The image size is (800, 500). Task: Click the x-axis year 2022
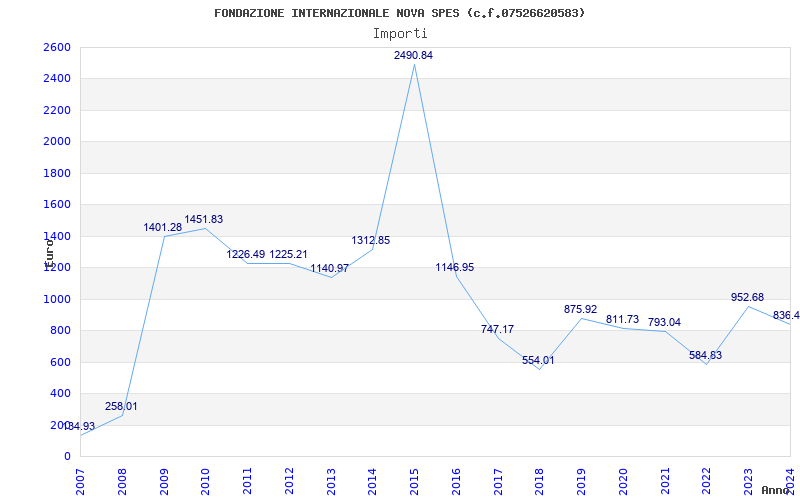point(707,482)
